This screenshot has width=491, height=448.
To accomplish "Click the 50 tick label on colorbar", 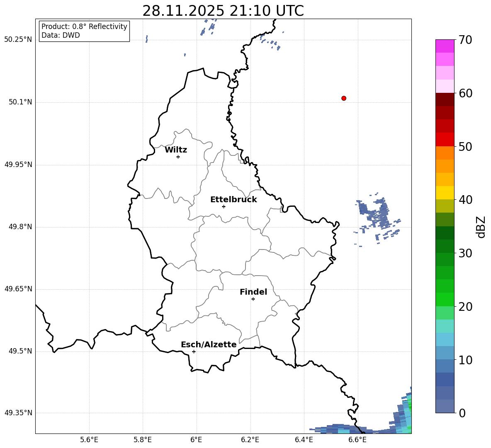I will 466,147.
